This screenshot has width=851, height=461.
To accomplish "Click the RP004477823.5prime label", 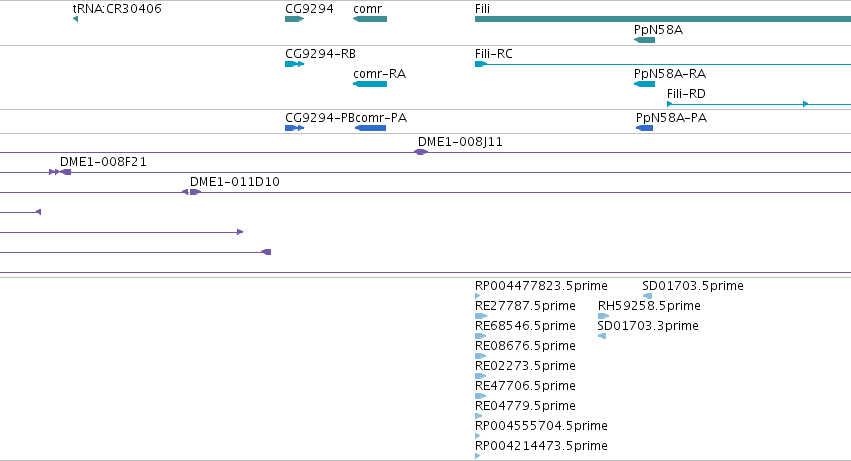I will point(541,286).
